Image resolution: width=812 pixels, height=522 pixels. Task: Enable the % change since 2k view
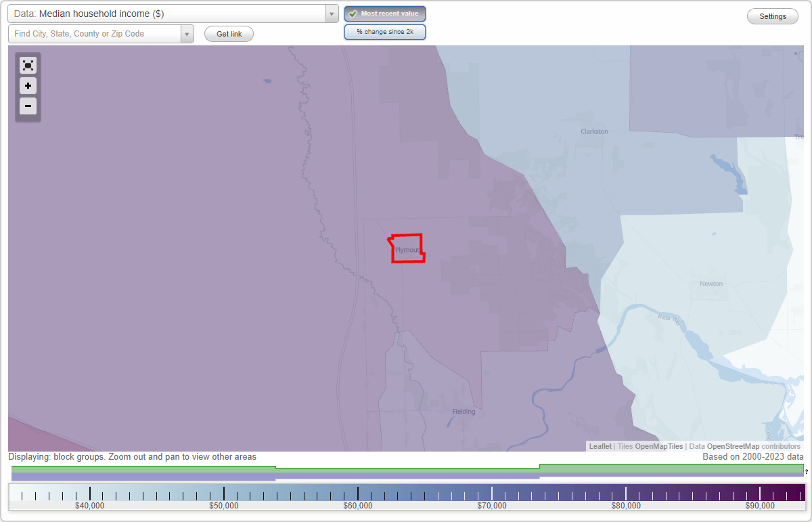(x=385, y=31)
